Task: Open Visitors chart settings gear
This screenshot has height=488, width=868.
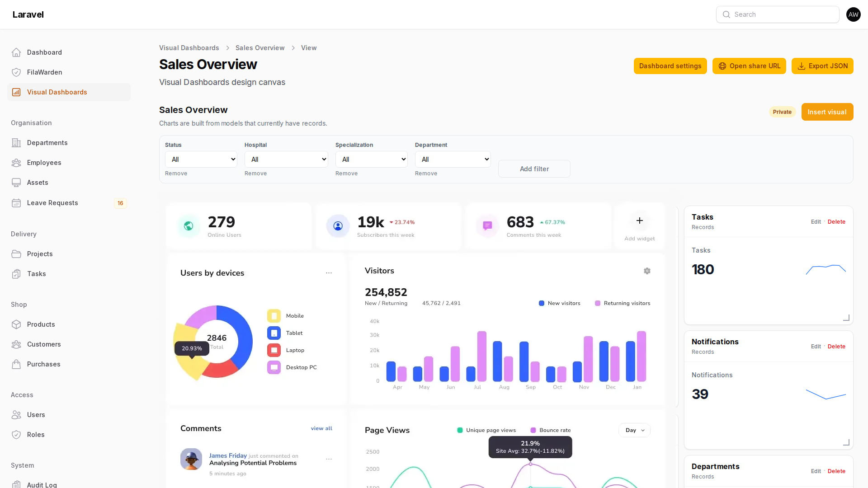Action: [x=647, y=271]
